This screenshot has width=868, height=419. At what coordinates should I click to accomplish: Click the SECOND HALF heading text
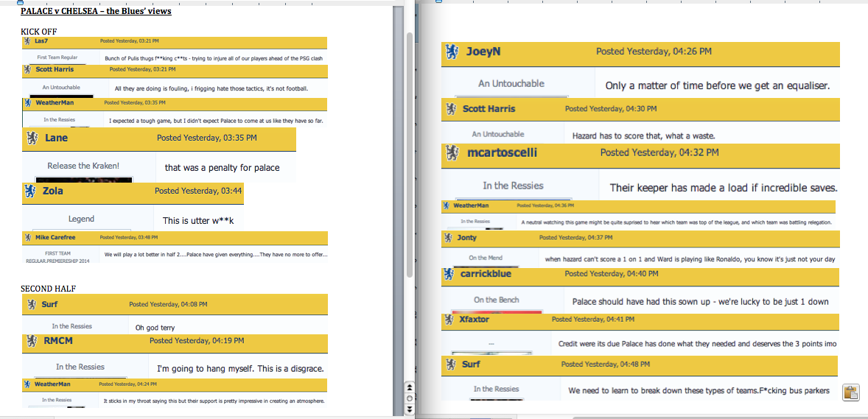coord(49,289)
